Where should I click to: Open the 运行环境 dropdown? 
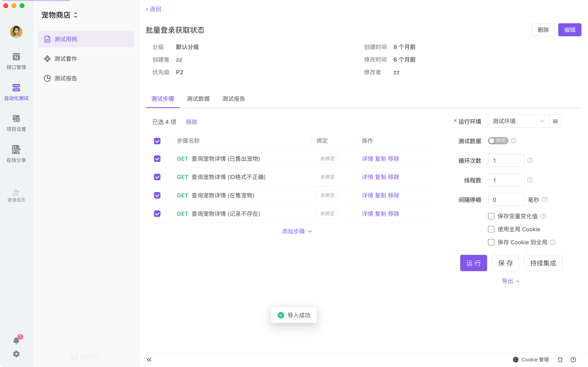tap(518, 121)
